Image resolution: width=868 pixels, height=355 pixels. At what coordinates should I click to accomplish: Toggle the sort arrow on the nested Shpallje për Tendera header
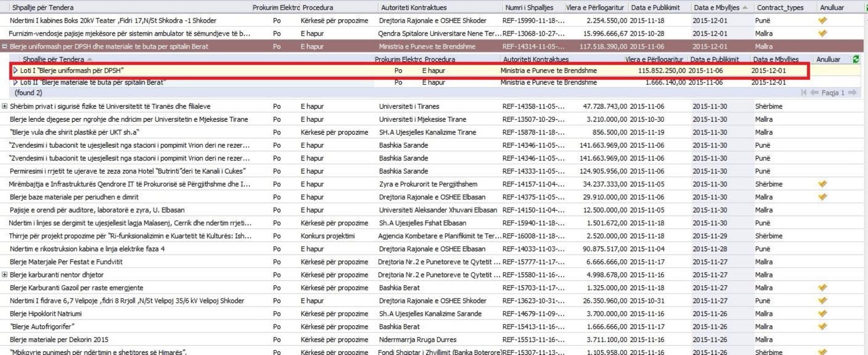[x=90, y=59]
